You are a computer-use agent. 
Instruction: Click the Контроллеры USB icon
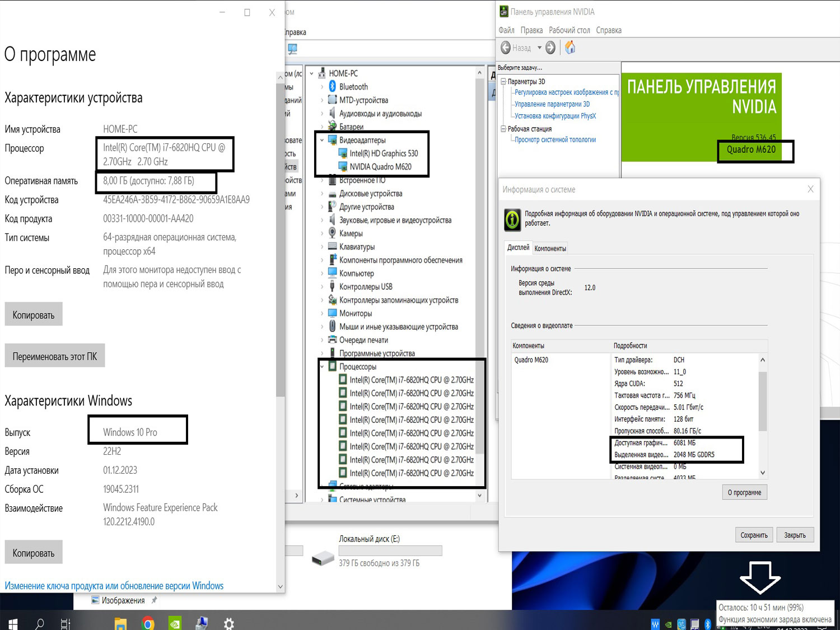[x=332, y=287]
